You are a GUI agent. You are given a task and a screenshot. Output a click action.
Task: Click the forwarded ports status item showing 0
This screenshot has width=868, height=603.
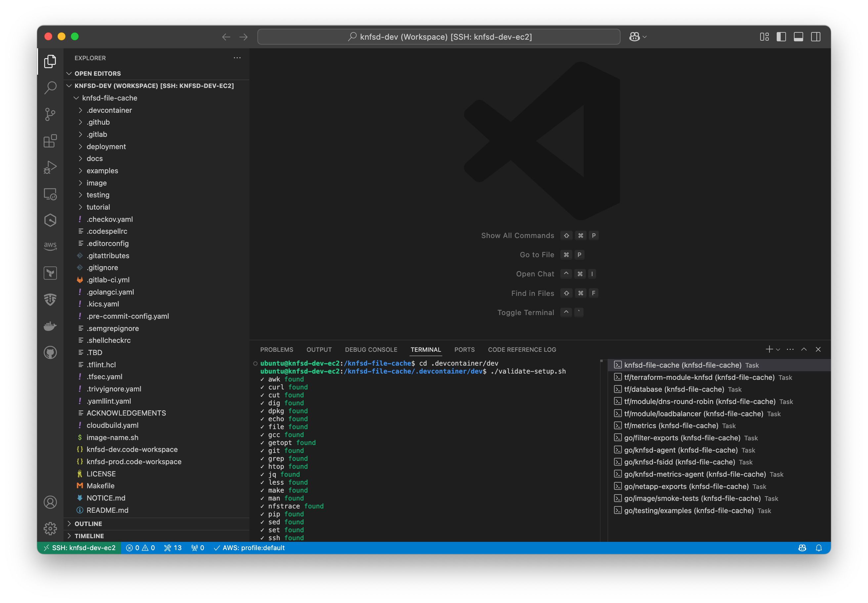tap(197, 547)
